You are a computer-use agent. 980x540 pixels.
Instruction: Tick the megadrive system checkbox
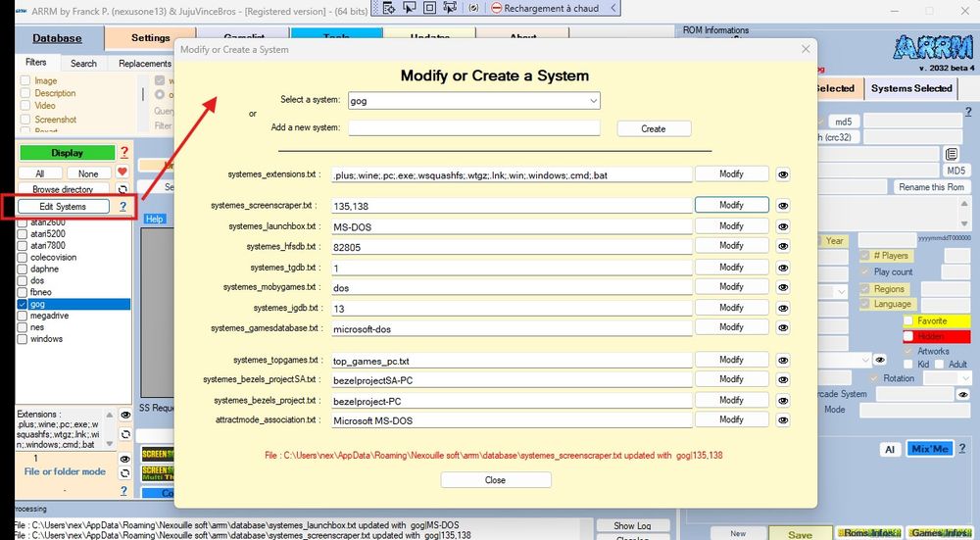point(22,316)
